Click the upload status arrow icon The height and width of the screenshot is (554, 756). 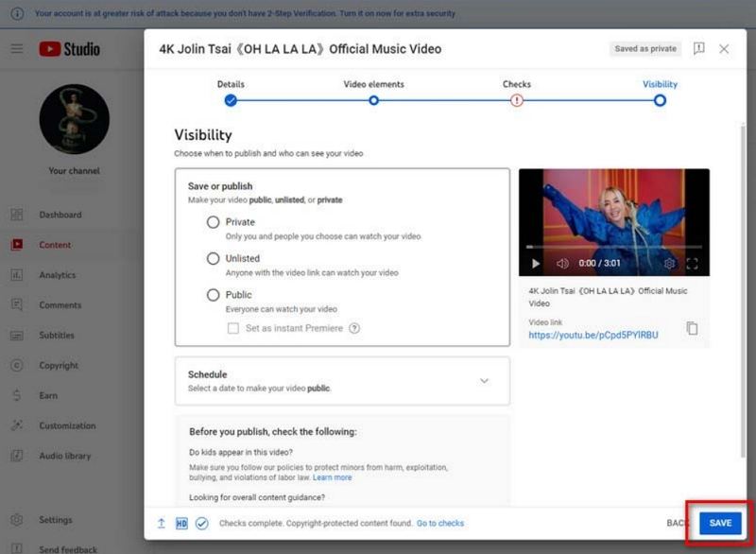[162, 523]
